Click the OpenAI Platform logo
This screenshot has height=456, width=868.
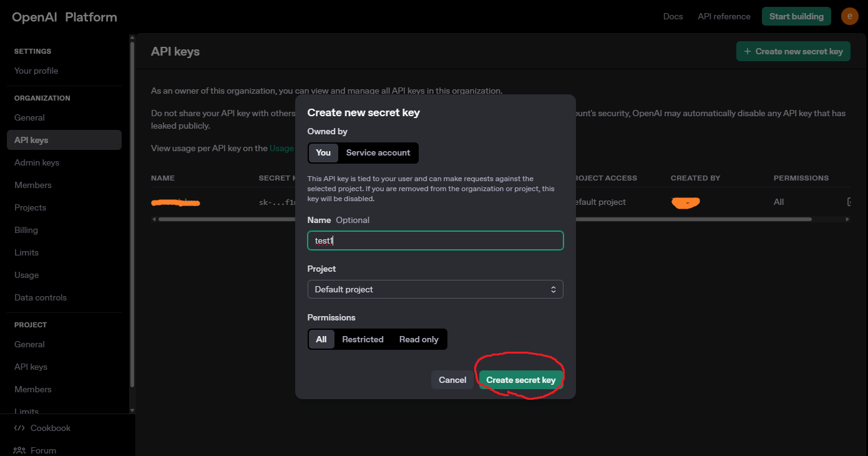(x=64, y=17)
